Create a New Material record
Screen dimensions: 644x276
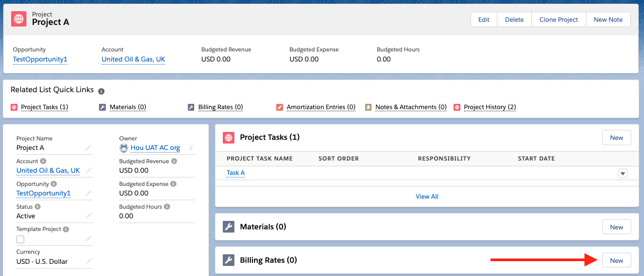(616, 227)
